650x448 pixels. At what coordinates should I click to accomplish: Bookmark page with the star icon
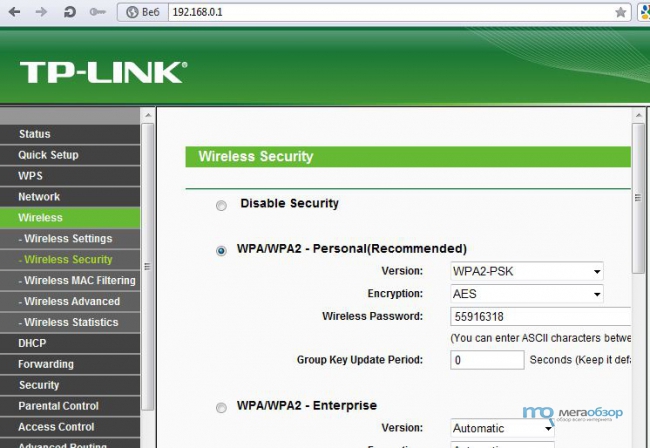pyautogui.click(x=620, y=12)
